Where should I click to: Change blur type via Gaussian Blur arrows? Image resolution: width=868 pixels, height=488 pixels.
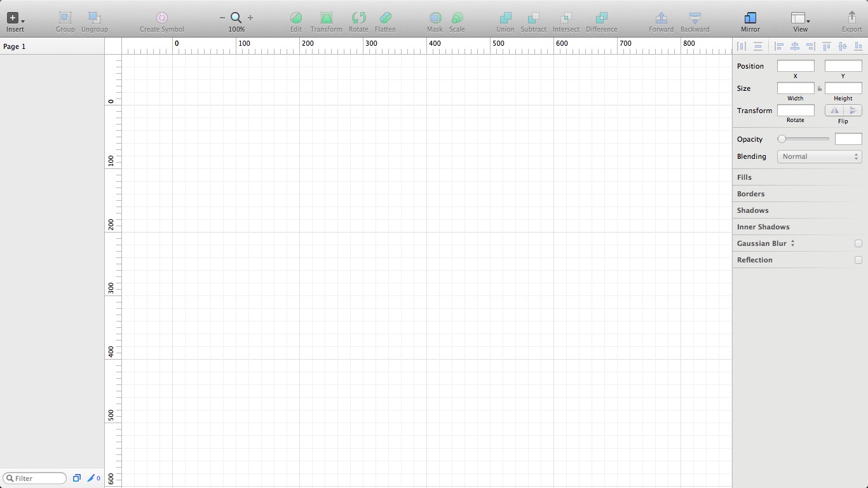click(x=793, y=243)
